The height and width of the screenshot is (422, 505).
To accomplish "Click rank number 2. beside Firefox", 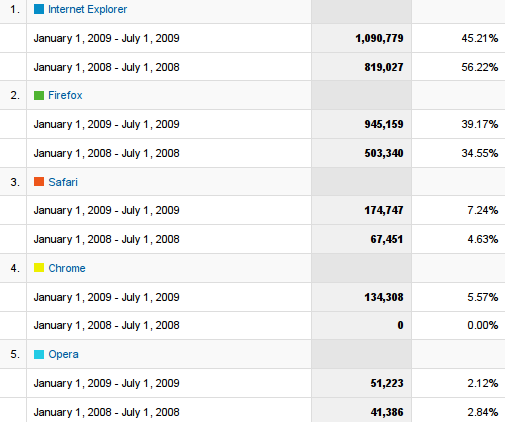I will [x=15, y=96].
